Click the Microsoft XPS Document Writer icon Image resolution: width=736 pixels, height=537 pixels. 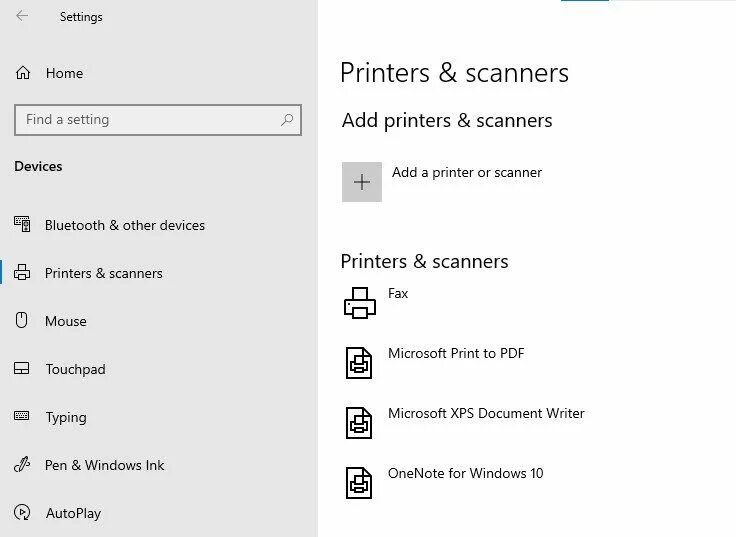359,423
